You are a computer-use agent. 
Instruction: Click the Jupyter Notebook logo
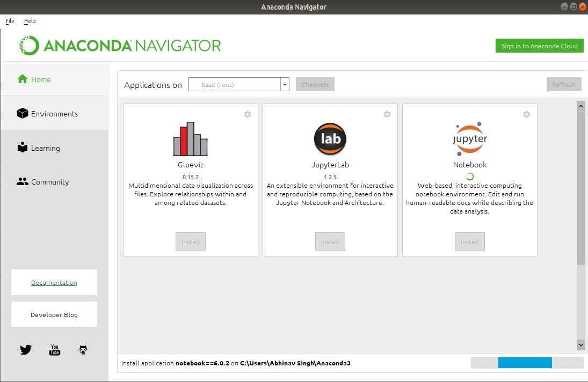[x=469, y=139]
